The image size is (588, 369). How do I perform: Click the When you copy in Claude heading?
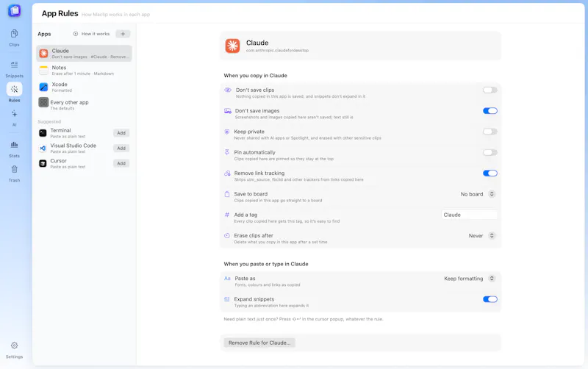point(255,76)
